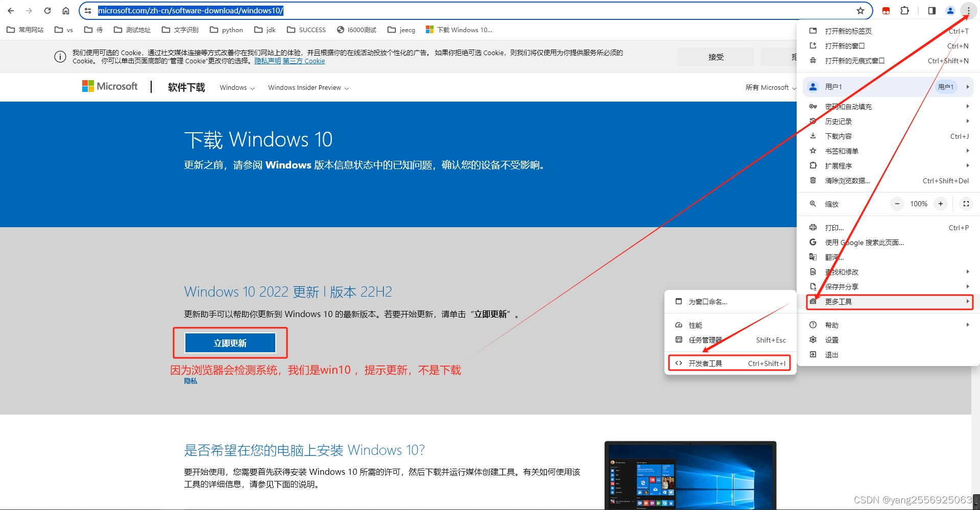Click the forward navigation arrow
Screen dimensions: 980x510
(29, 10)
